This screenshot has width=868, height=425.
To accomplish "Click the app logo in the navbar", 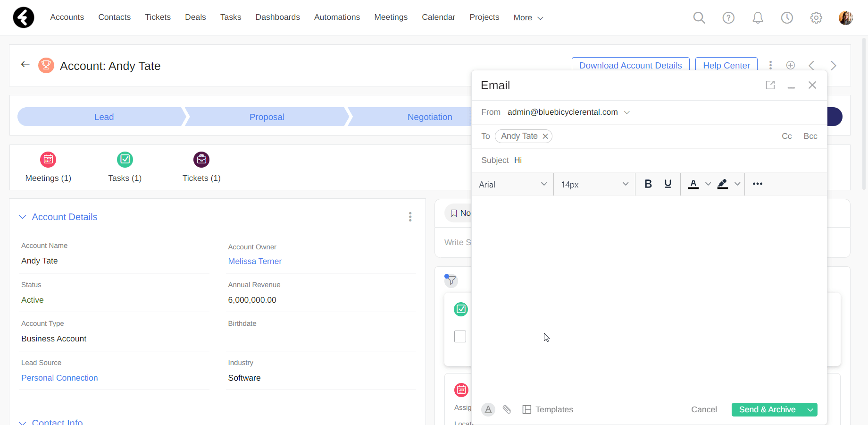I will (x=24, y=17).
